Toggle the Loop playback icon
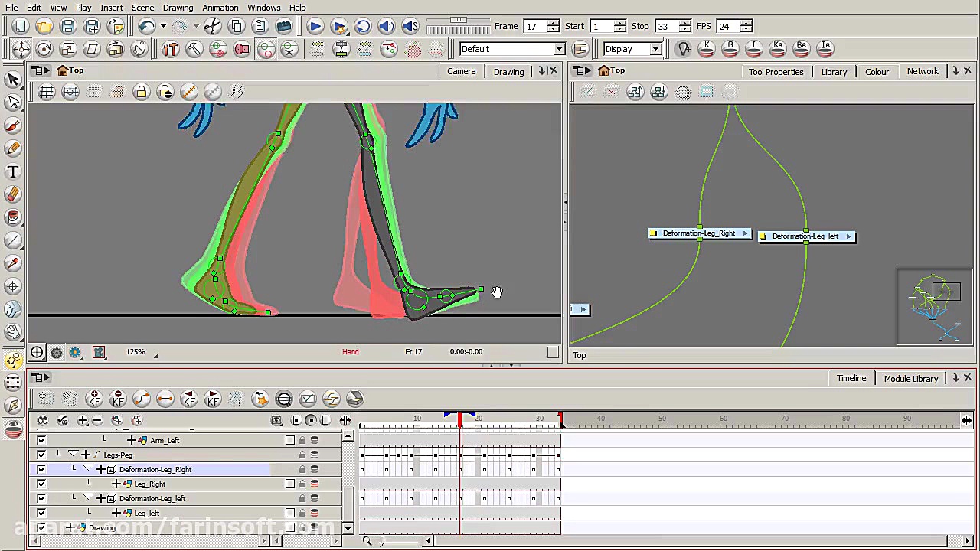Screen dimensions: 980x551 (363, 27)
